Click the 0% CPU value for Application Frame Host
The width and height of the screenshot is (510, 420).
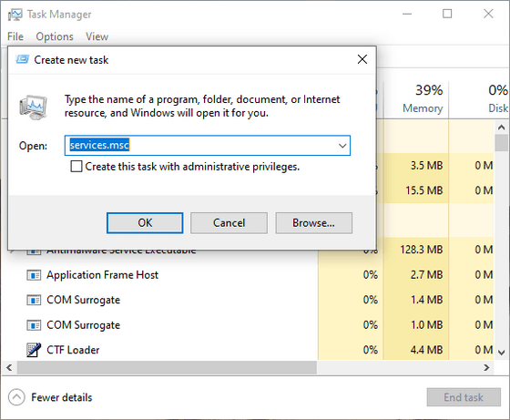point(371,275)
